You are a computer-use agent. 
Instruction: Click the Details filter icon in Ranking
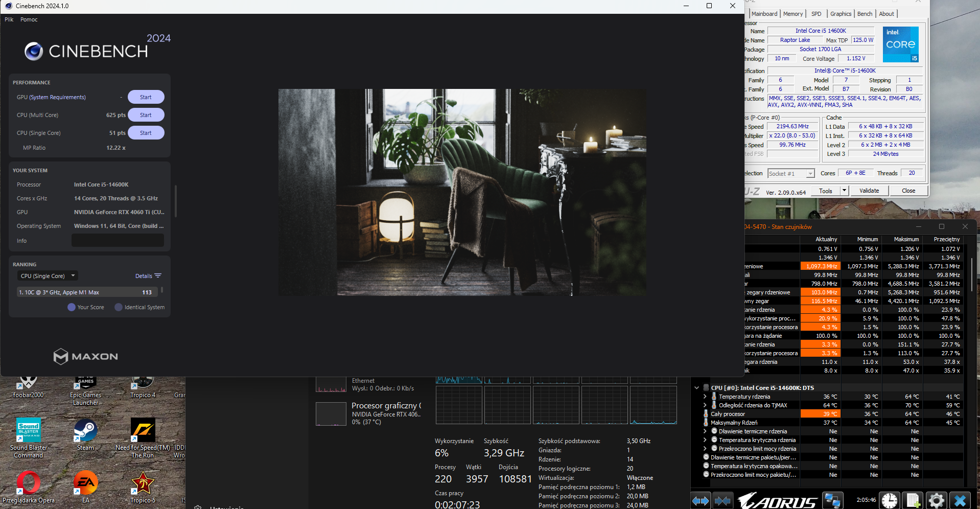(158, 276)
